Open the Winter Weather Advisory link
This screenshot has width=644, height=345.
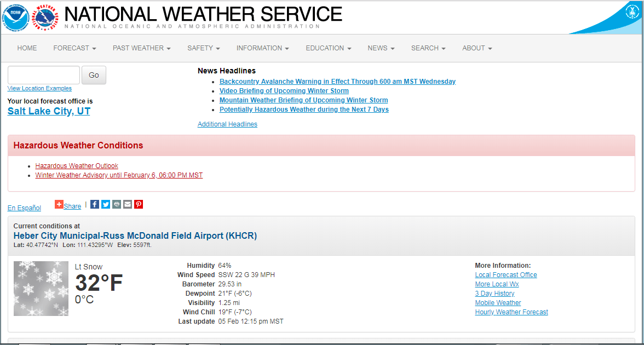point(119,175)
